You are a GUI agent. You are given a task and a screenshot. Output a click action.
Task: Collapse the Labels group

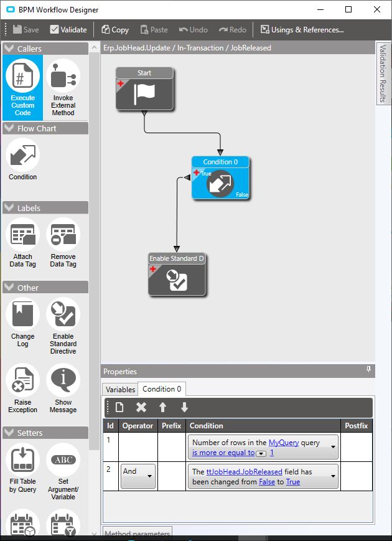point(9,208)
